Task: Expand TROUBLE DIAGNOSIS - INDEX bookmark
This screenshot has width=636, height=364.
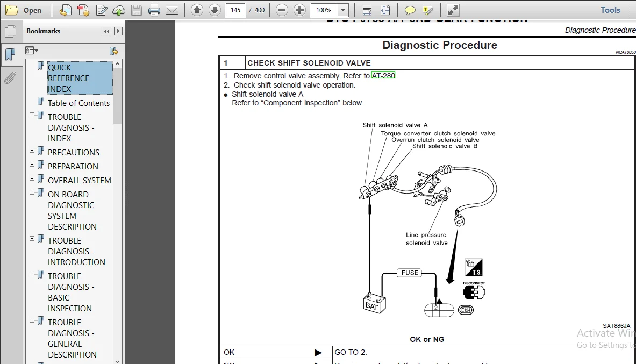Action: (x=32, y=115)
